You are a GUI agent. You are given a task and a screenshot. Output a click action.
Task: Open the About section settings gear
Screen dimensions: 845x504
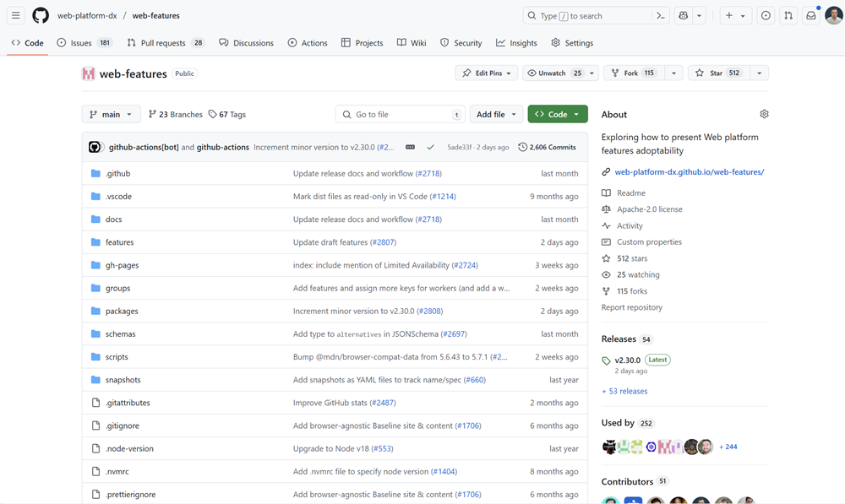point(764,113)
